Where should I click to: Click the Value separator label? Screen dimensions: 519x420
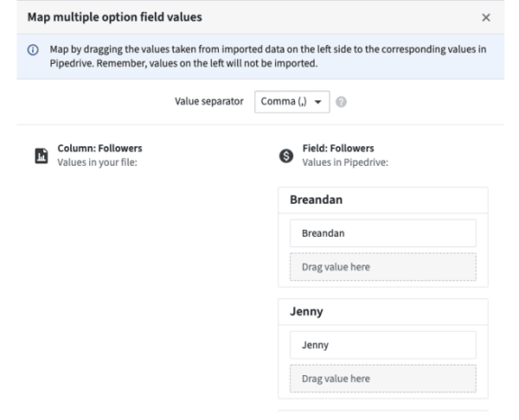[208, 101]
